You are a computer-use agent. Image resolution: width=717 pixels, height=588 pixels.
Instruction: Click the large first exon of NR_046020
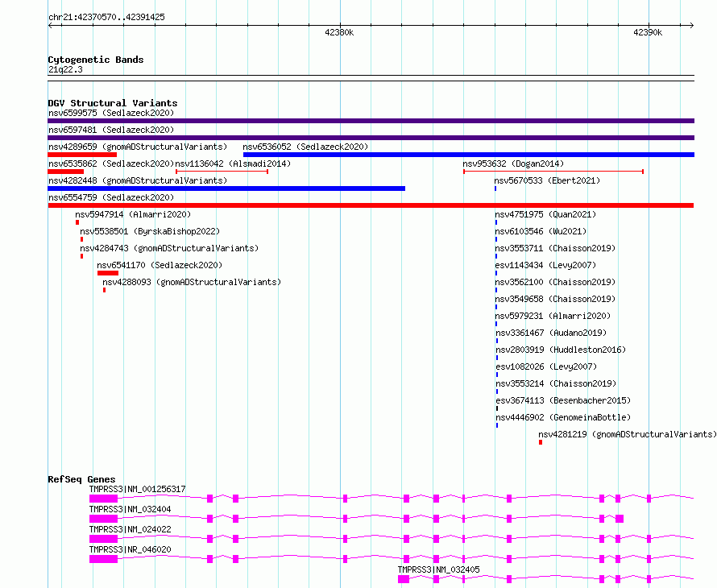pos(103,559)
